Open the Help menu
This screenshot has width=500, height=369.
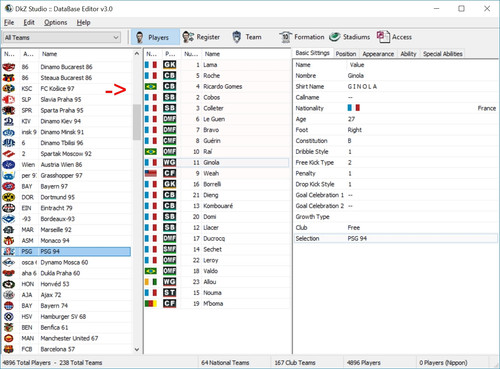tap(83, 22)
